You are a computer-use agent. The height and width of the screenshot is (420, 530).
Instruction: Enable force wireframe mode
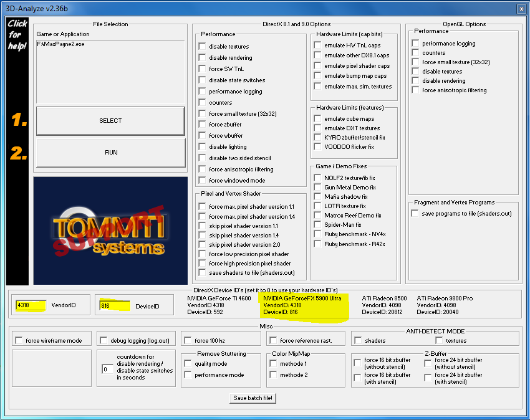pyautogui.click(x=19, y=340)
